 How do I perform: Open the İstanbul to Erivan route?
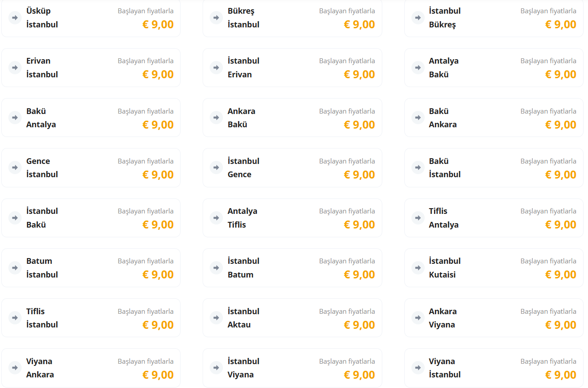pyautogui.click(x=292, y=68)
